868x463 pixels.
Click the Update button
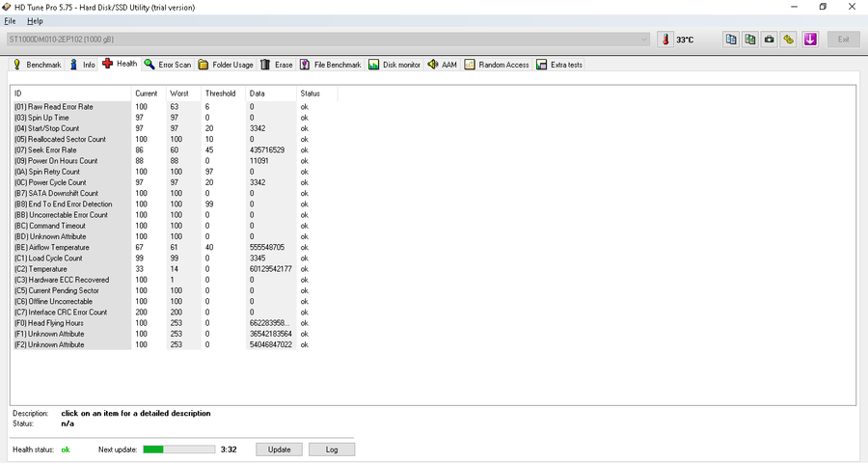pyautogui.click(x=279, y=449)
